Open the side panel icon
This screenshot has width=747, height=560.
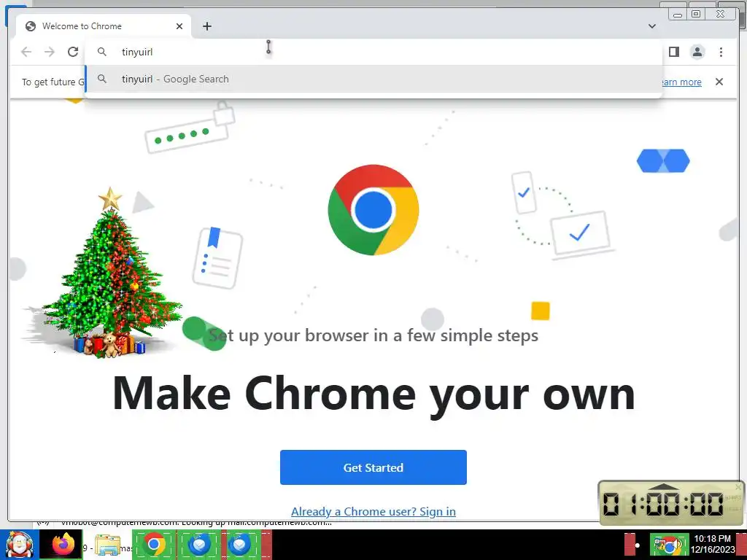(673, 52)
